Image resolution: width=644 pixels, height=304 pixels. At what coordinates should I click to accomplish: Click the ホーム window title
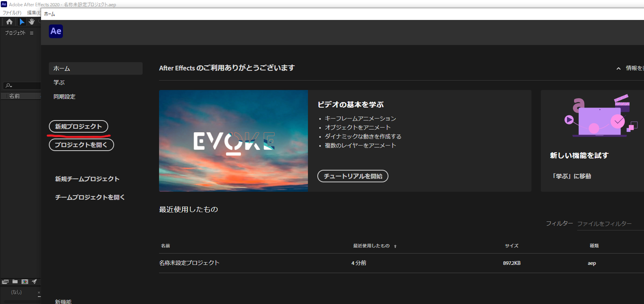pos(50,14)
